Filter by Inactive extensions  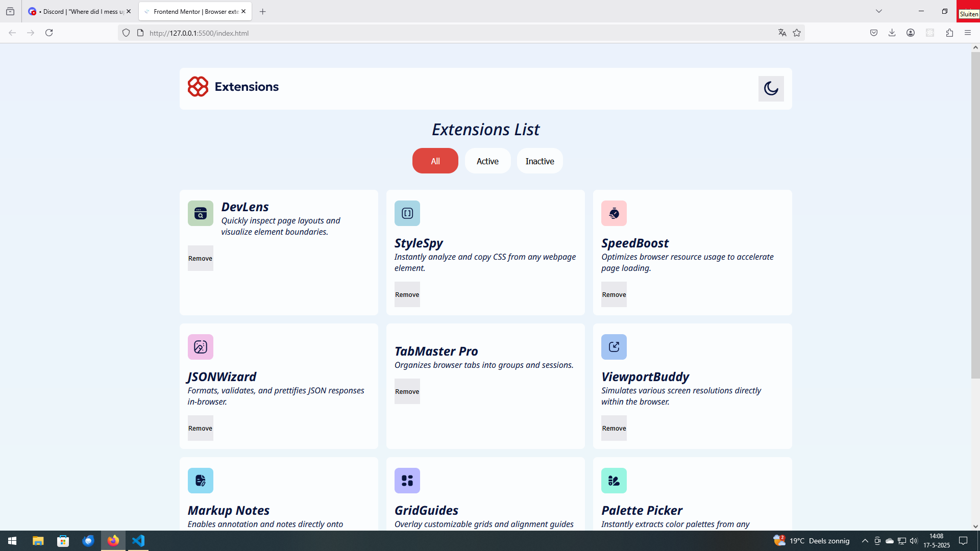(x=540, y=161)
